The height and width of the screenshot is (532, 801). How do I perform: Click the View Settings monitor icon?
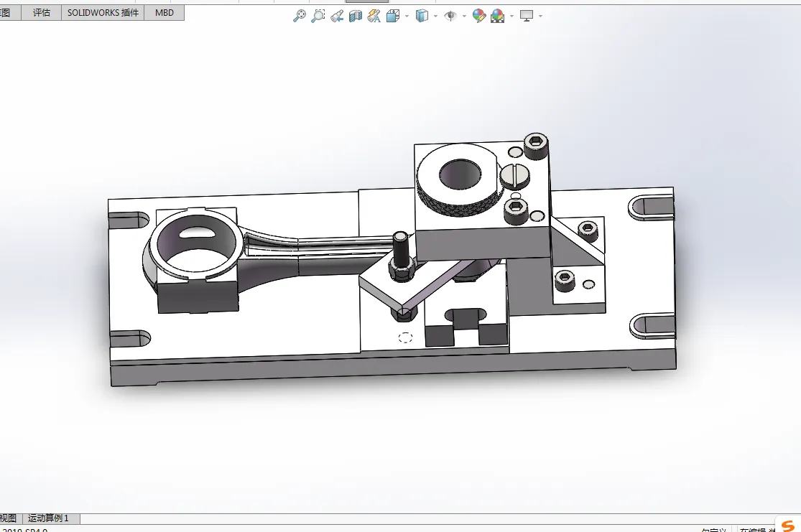(526, 16)
